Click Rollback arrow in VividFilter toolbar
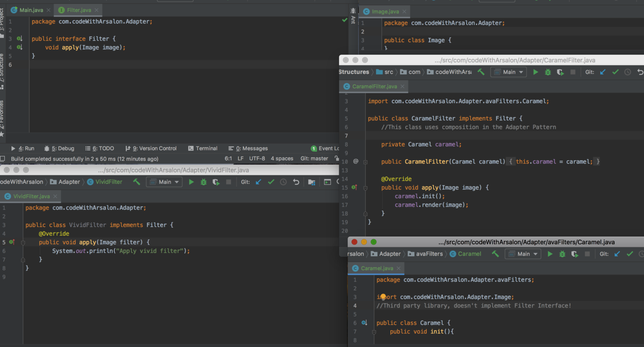The height and width of the screenshot is (347, 644). click(x=296, y=182)
